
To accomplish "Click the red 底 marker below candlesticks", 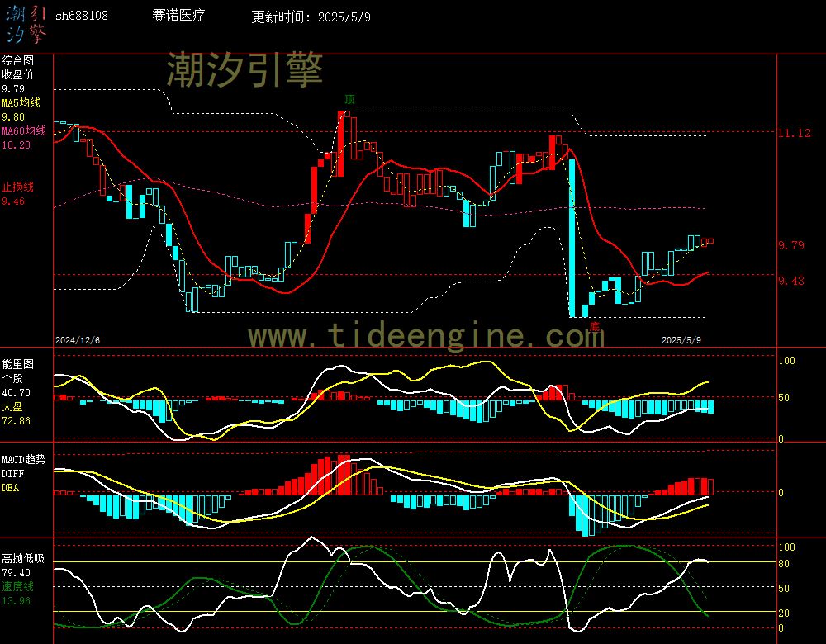I will pyautogui.click(x=594, y=326).
